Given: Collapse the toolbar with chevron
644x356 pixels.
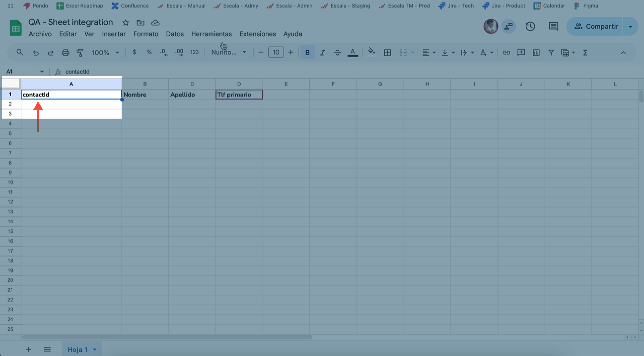Looking at the screenshot, I should (x=623, y=53).
